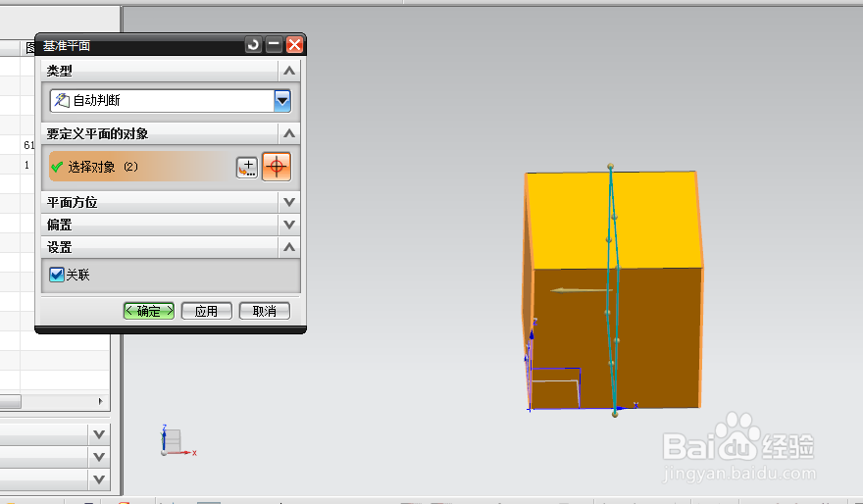Close the 基准平面 dialog
The image size is (863, 504).
[294, 44]
